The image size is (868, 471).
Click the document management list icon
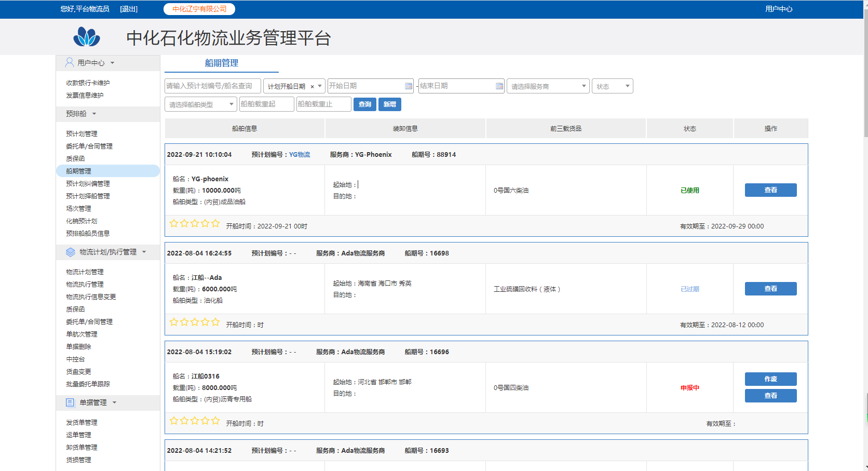coord(71,402)
